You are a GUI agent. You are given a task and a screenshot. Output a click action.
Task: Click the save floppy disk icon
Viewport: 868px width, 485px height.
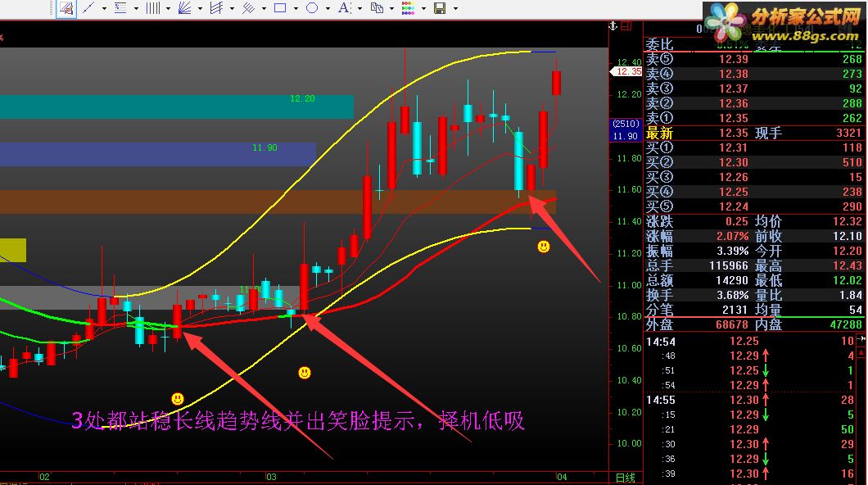[440, 8]
